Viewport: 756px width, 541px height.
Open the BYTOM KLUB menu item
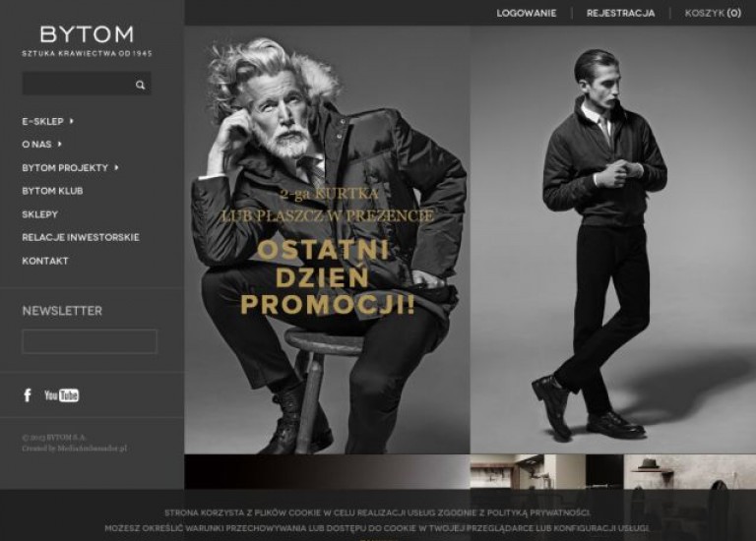(52, 191)
